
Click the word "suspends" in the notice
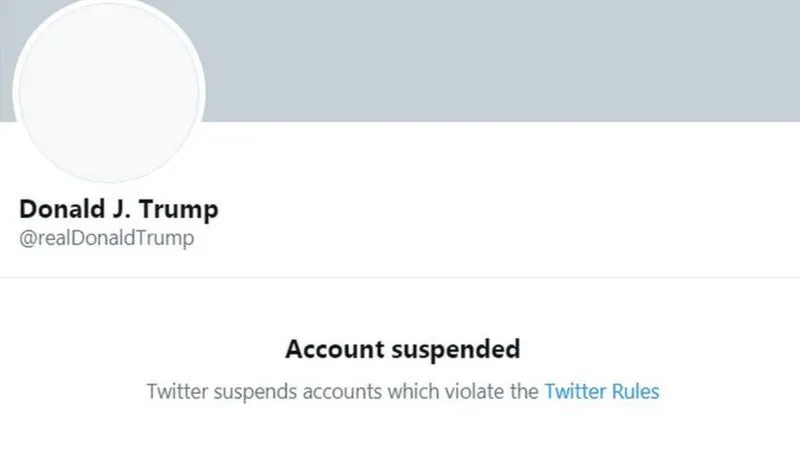250,390
